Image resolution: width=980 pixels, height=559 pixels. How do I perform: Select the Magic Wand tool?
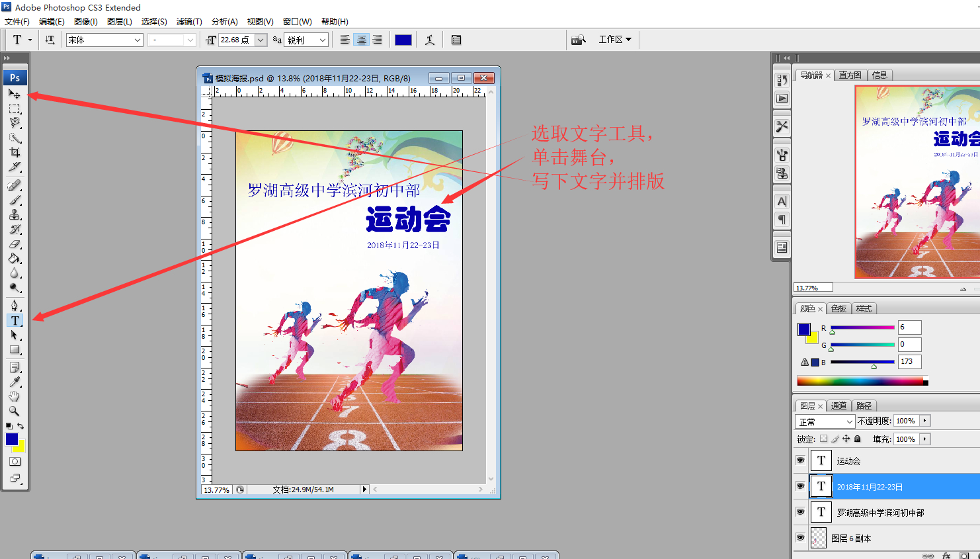pos(15,138)
